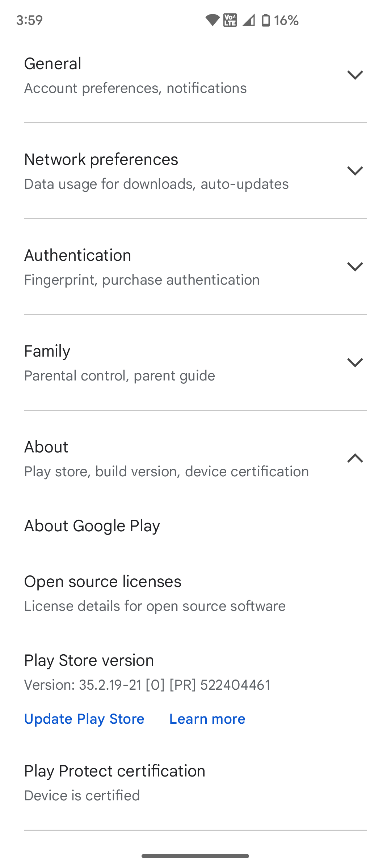Tap the Update Play Store link

pos(84,719)
